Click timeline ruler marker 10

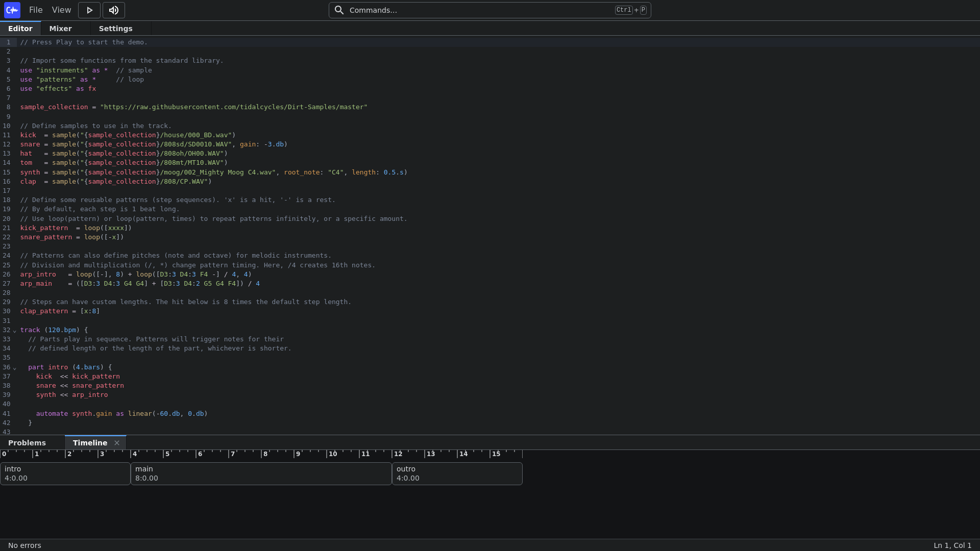click(x=333, y=454)
